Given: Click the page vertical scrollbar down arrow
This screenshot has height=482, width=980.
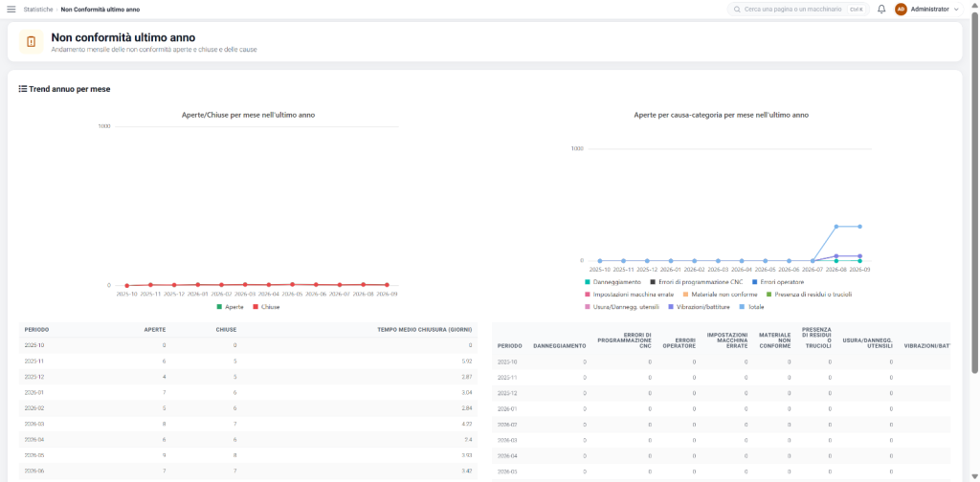Looking at the screenshot, I should 974,475.
